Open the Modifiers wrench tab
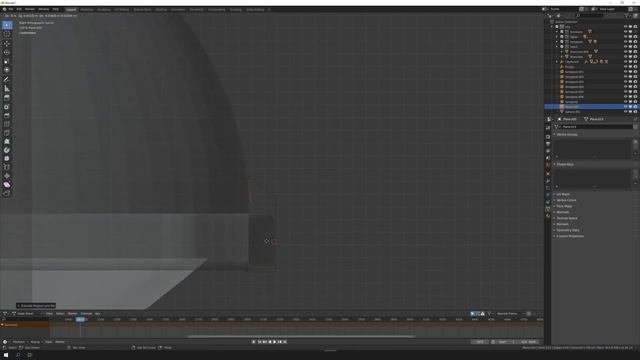 [x=548, y=180]
